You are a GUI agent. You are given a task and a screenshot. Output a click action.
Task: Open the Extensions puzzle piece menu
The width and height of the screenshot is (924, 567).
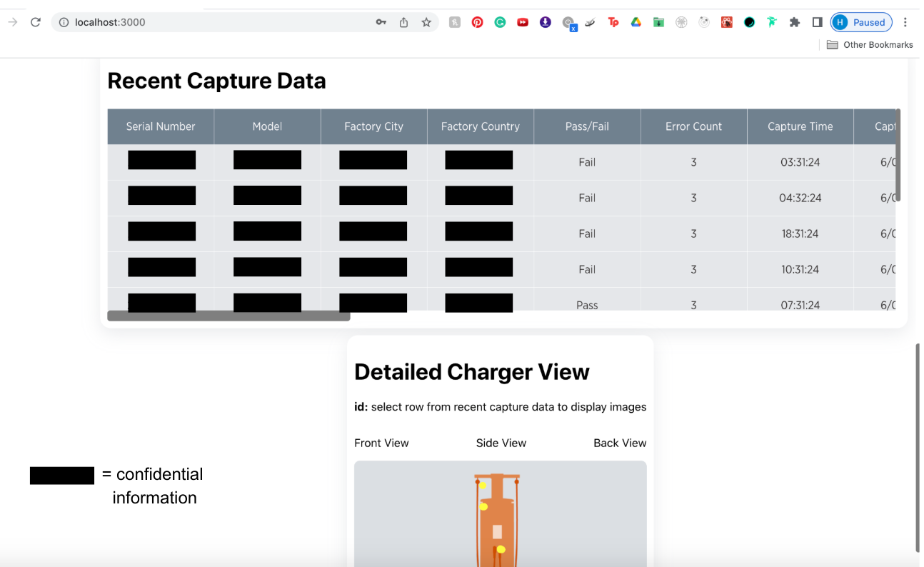[795, 22]
